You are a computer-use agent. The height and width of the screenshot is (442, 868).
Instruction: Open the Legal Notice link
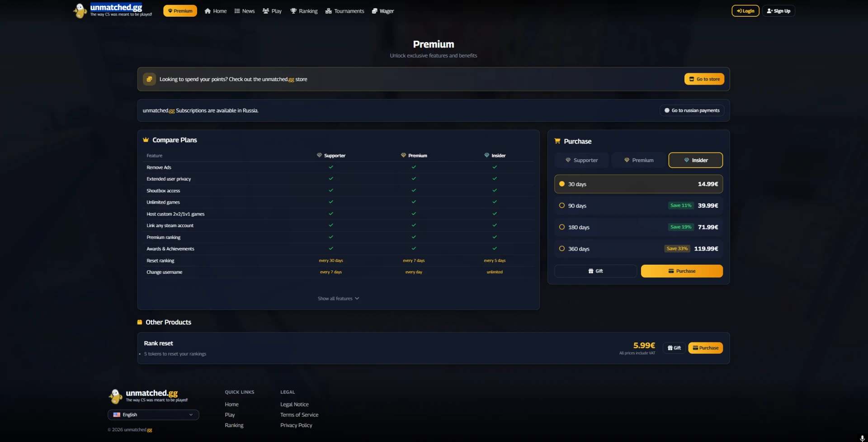pyautogui.click(x=294, y=404)
